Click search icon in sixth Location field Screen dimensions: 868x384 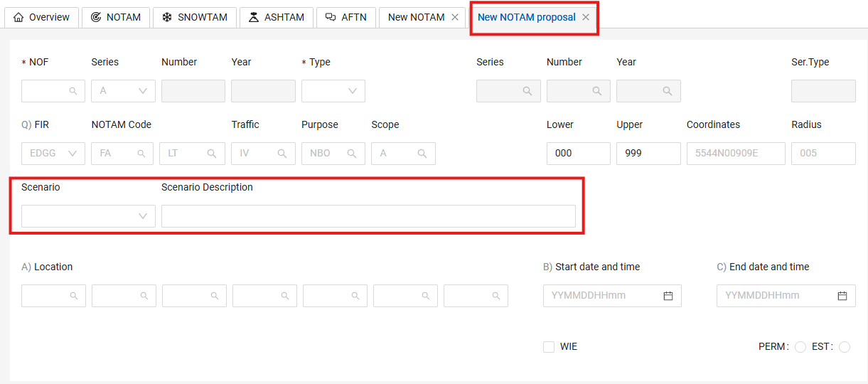pos(426,296)
